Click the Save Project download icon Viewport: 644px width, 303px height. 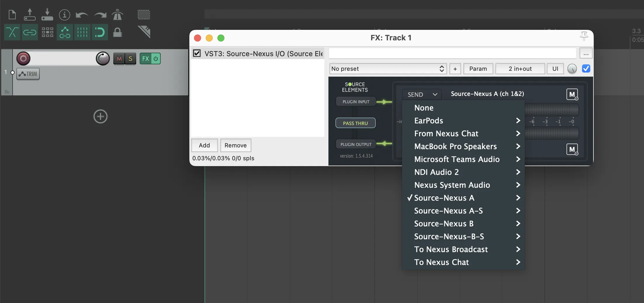tap(47, 15)
